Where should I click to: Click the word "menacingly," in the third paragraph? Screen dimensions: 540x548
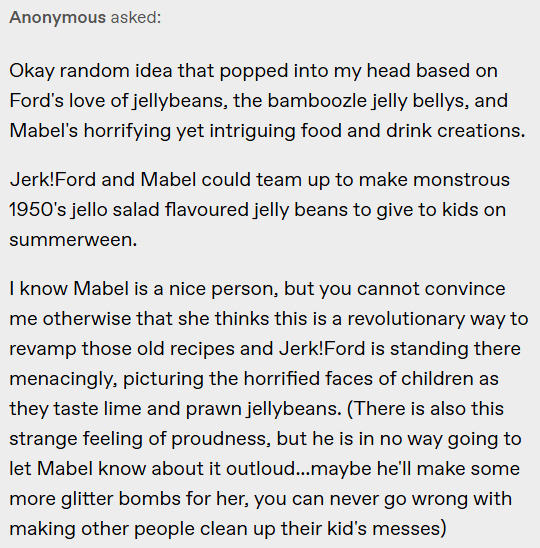(x=64, y=379)
